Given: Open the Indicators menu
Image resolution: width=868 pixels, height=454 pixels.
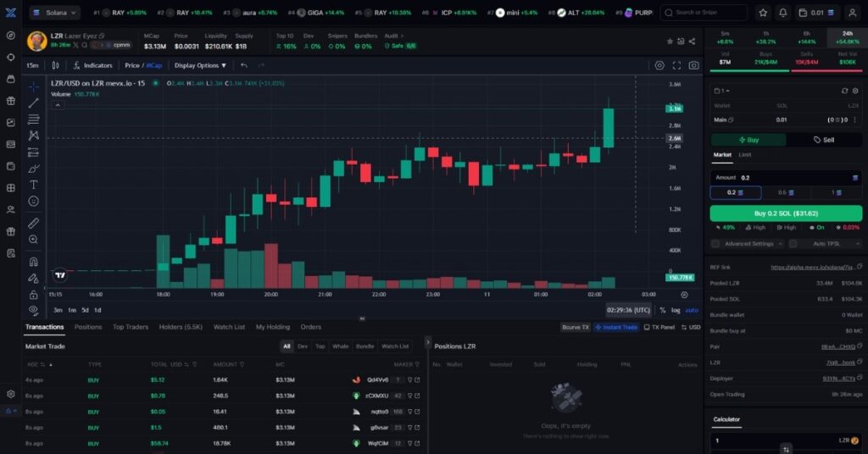Looking at the screenshot, I should click(92, 65).
